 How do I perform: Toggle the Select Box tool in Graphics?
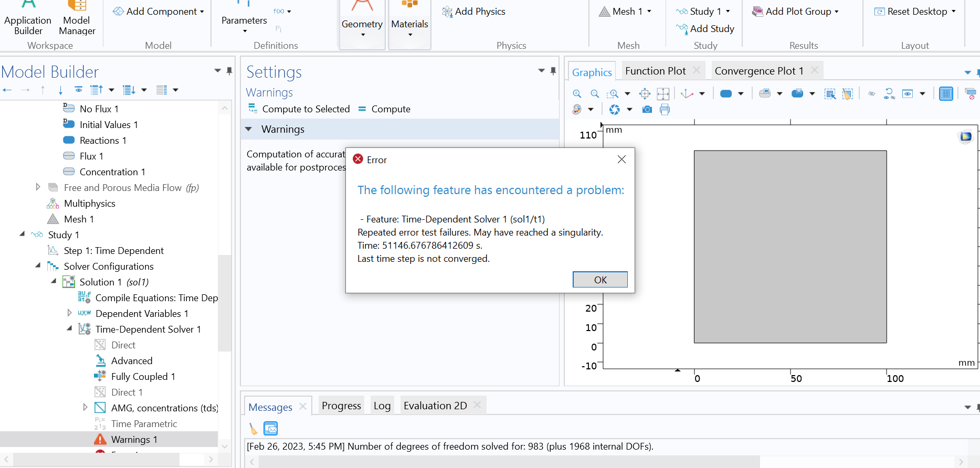pyautogui.click(x=830, y=94)
